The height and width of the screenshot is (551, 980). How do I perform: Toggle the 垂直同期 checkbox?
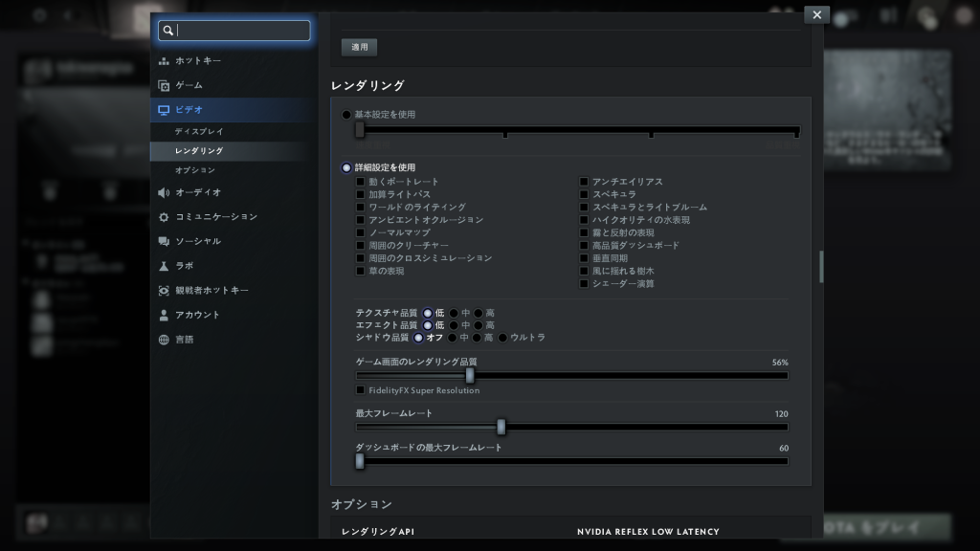584,258
